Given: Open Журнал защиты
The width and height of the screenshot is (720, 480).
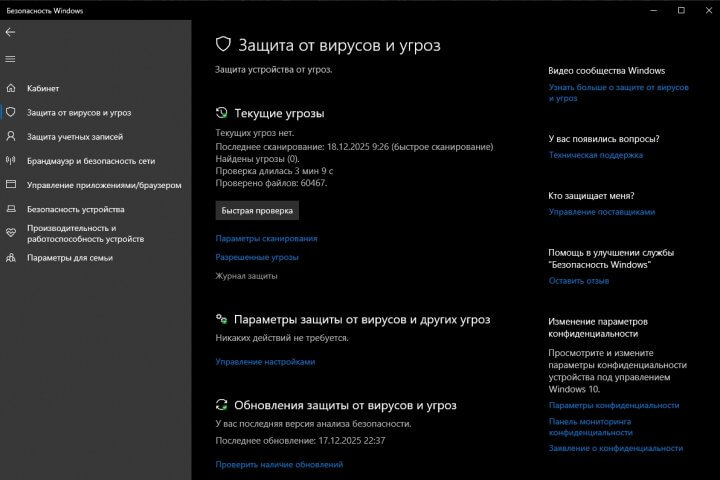Looking at the screenshot, I should pyautogui.click(x=247, y=276).
